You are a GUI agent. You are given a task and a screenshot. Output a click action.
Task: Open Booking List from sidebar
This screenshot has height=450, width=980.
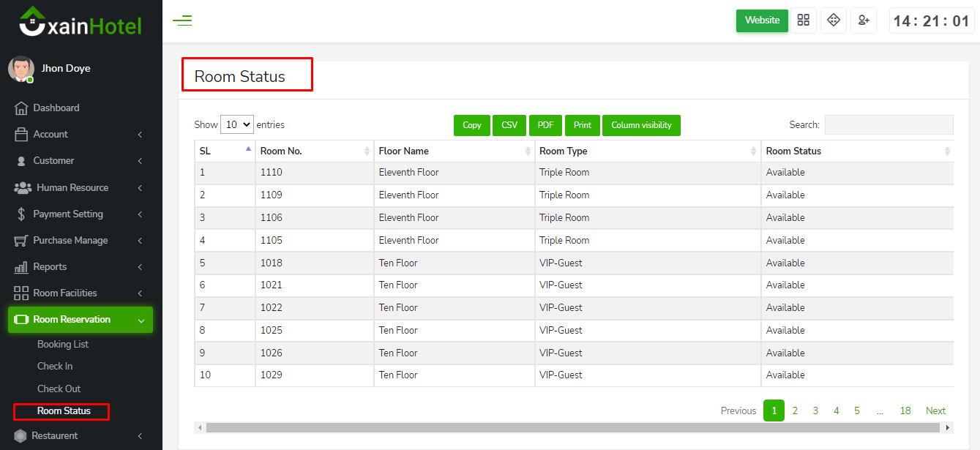(x=63, y=345)
